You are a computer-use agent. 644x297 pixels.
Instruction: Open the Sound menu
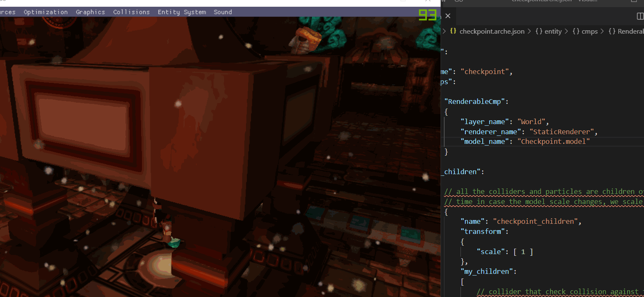223,12
